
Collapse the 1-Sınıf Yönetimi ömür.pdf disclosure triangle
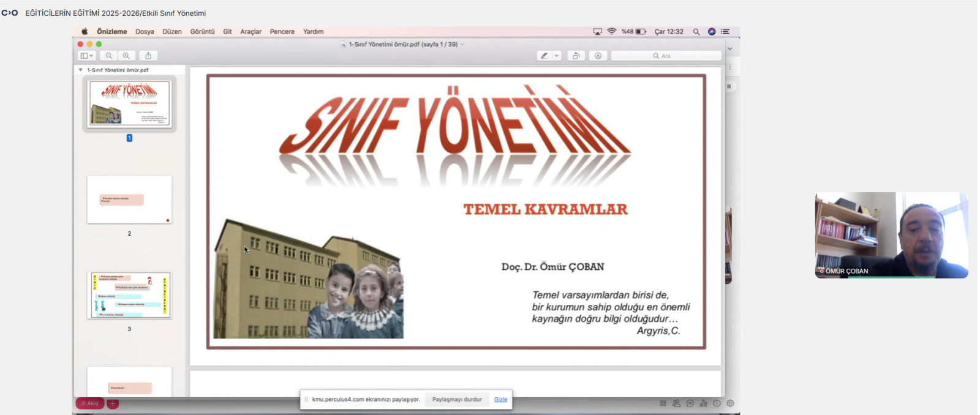coord(80,70)
